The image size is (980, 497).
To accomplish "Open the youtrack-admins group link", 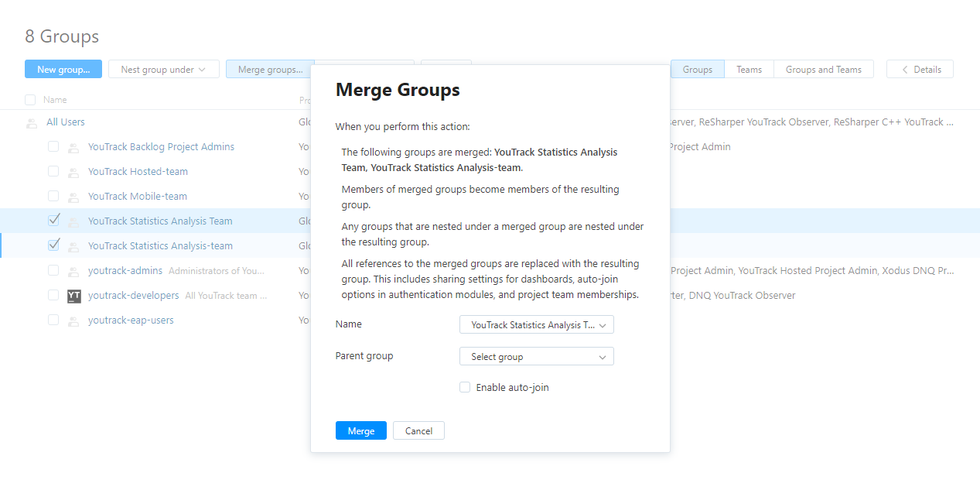I will tap(125, 271).
